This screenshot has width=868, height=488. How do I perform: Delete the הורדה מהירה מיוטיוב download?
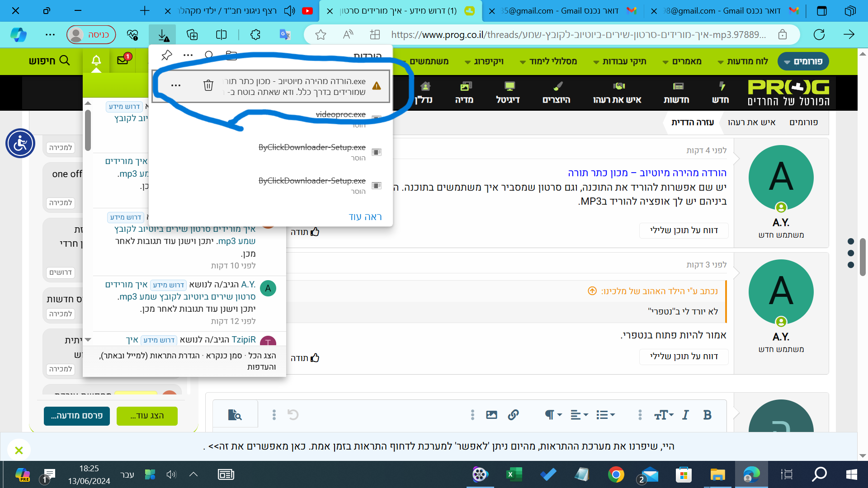[x=208, y=85]
